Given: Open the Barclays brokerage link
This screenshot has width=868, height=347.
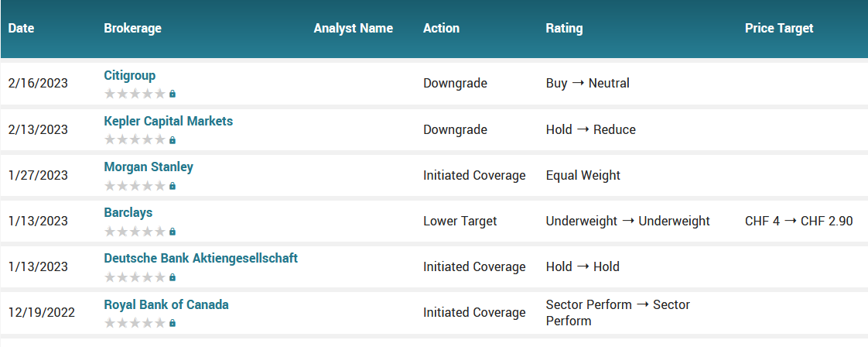Looking at the screenshot, I should pyautogui.click(x=128, y=212).
